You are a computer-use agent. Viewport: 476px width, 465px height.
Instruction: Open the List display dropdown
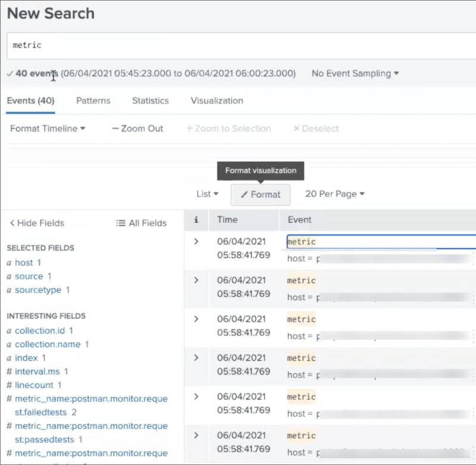pyautogui.click(x=207, y=194)
